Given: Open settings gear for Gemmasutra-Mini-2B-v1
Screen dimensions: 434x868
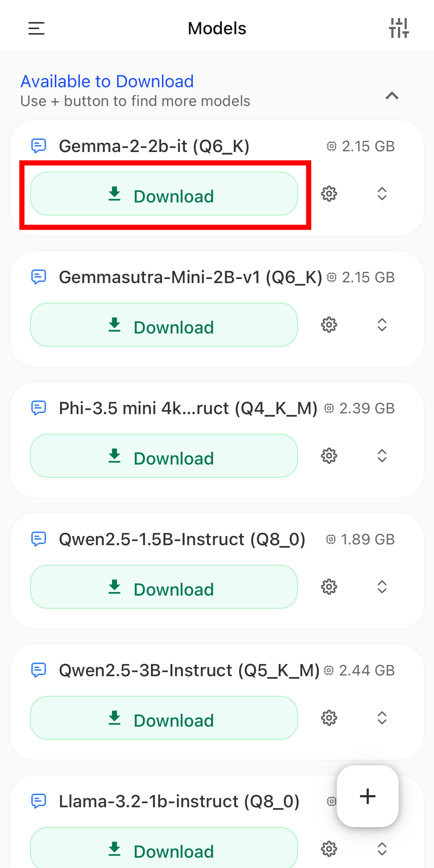Looking at the screenshot, I should [329, 325].
